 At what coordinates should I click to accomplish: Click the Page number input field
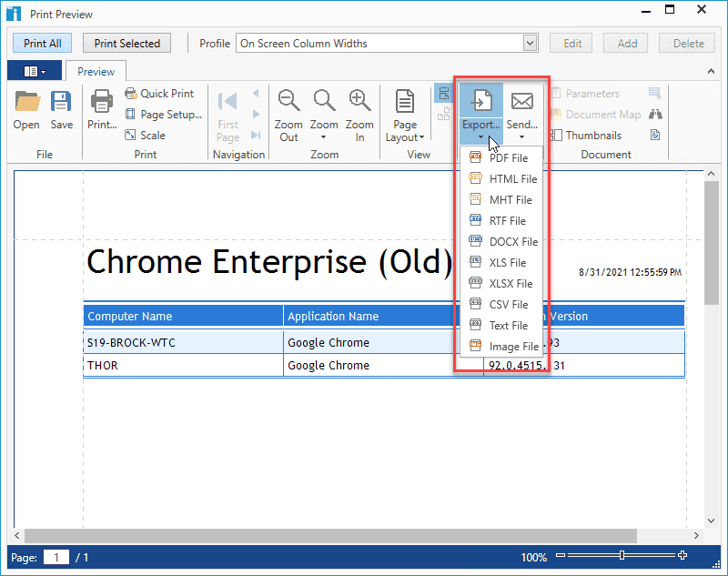56,557
